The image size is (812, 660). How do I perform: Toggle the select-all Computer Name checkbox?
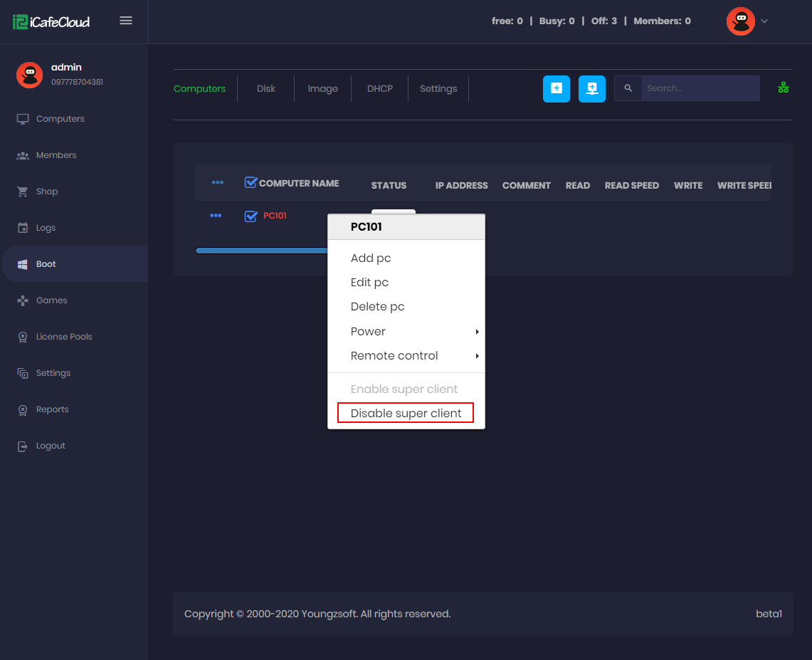click(251, 183)
